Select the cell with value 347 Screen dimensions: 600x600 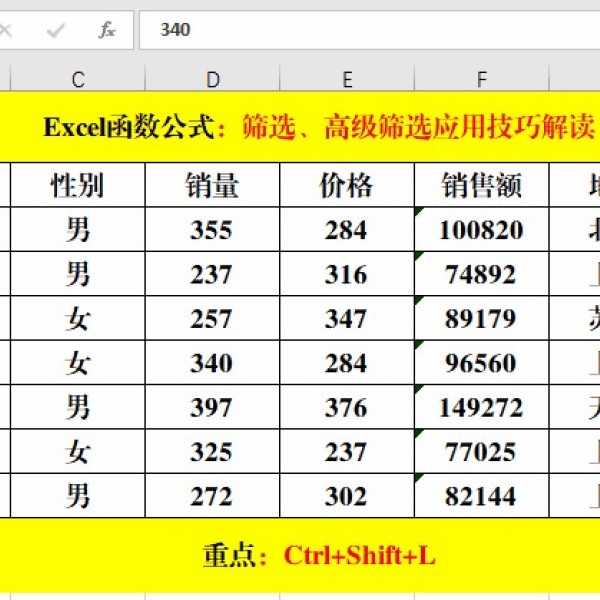[x=347, y=318]
